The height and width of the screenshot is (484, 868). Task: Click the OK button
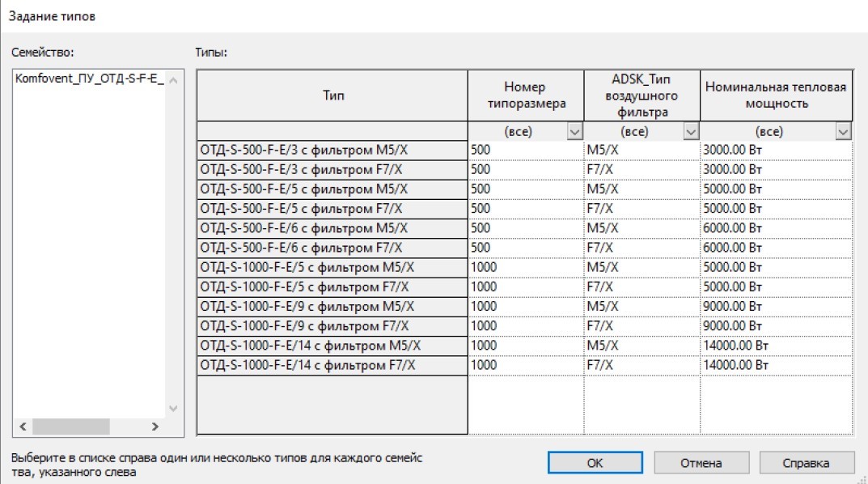tap(595, 463)
